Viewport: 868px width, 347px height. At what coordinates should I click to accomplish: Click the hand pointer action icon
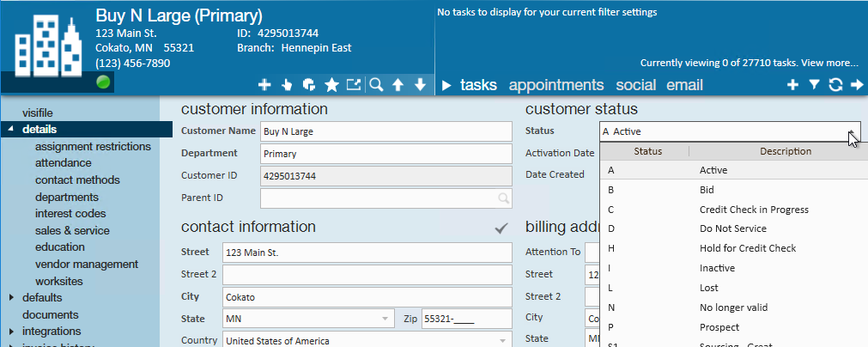[x=287, y=85]
